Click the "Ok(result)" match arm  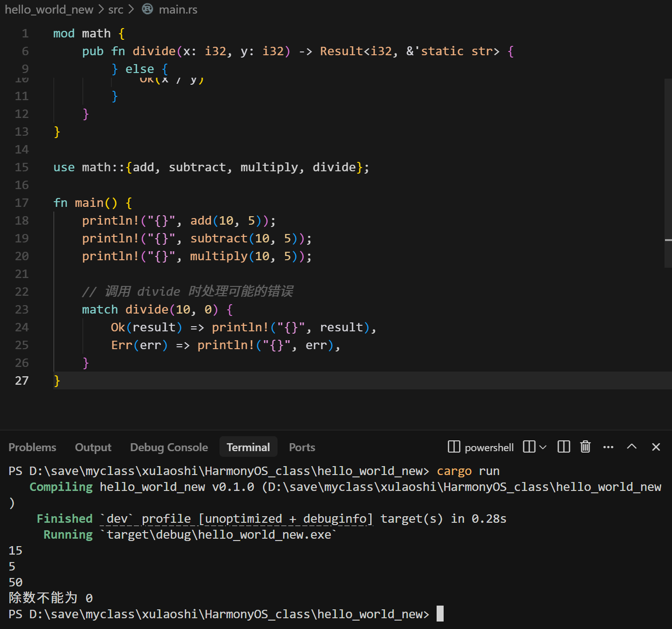[x=244, y=327]
